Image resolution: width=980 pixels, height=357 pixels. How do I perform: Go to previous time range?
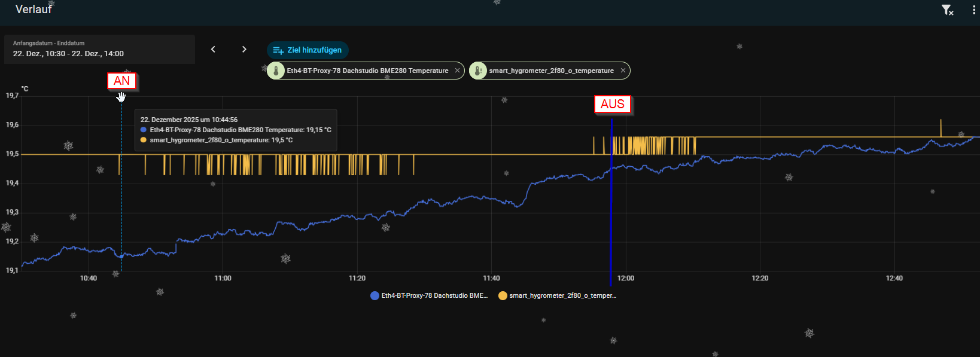[x=213, y=50]
